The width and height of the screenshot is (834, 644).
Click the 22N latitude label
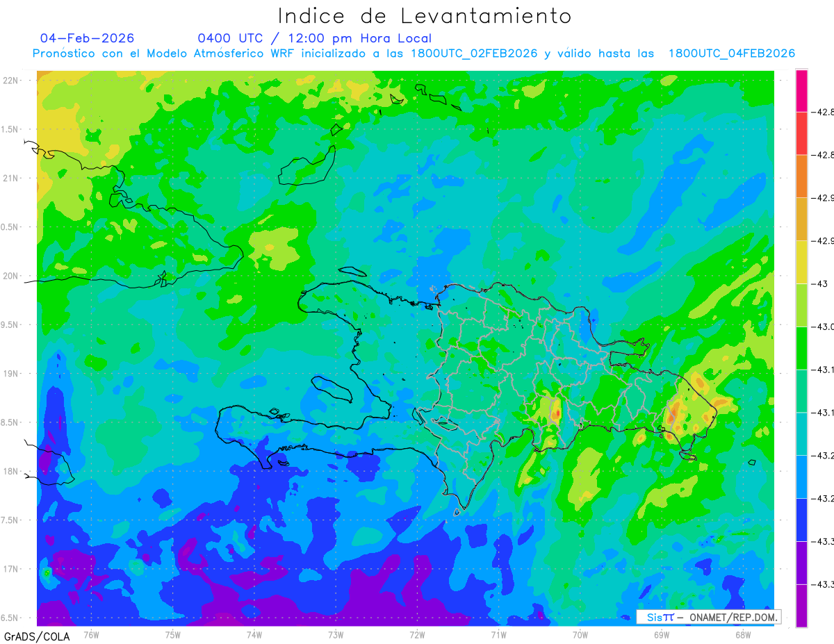pyautogui.click(x=11, y=81)
